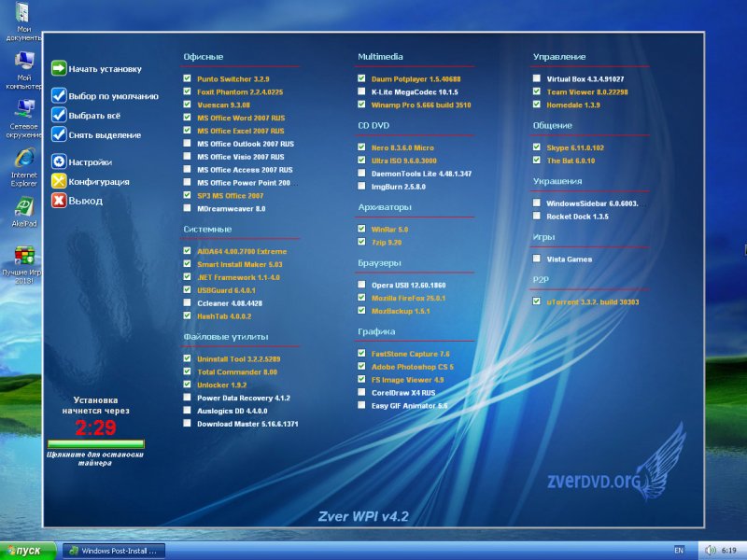Image resolution: width=747 pixels, height=560 pixels.
Task: Open Конфигурация via its wrench icon
Action: [x=59, y=181]
